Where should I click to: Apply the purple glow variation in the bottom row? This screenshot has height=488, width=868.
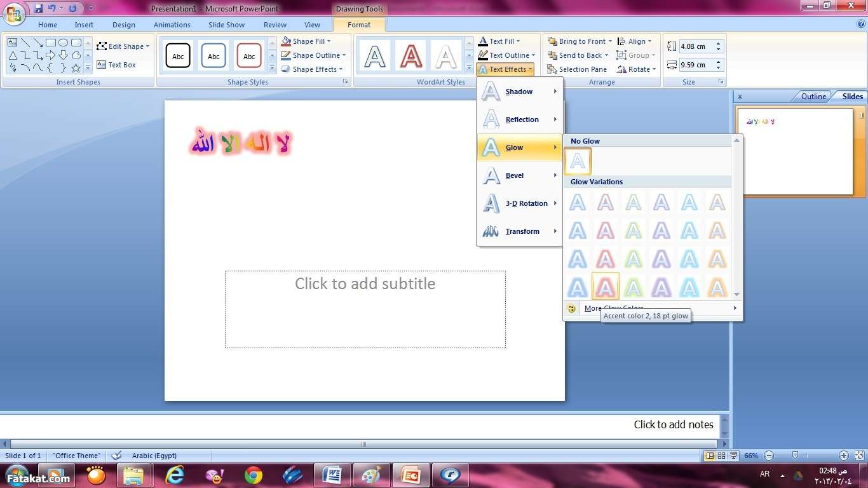point(661,287)
